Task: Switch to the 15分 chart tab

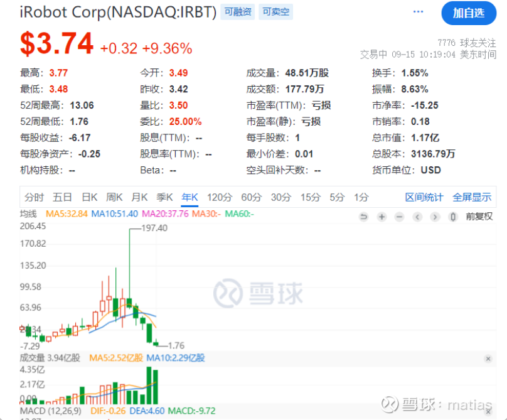Action: tap(311, 197)
